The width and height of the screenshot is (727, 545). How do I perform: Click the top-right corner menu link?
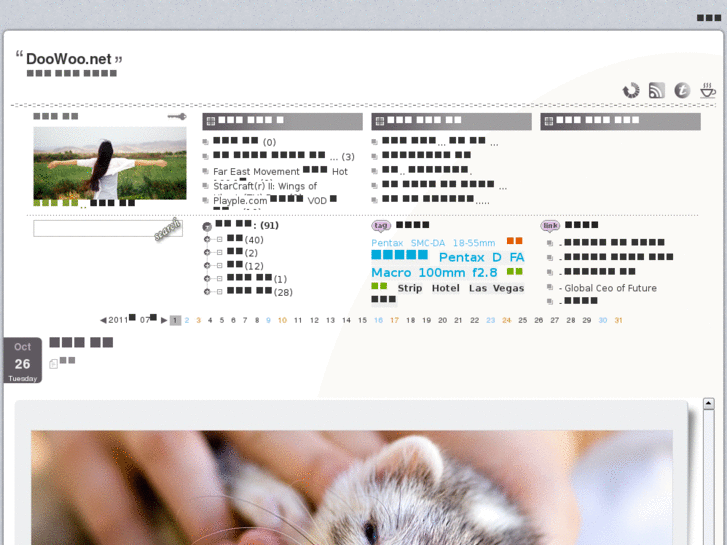[709, 18]
